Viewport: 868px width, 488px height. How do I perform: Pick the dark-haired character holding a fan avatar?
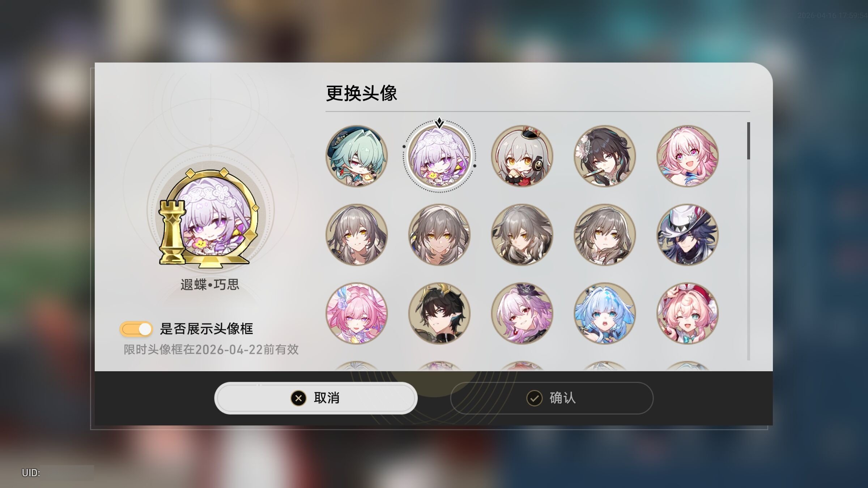point(605,156)
